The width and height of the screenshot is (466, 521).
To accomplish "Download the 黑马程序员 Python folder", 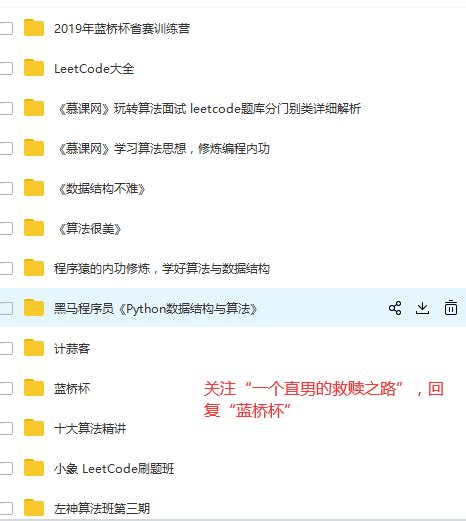I will [422, 308].
